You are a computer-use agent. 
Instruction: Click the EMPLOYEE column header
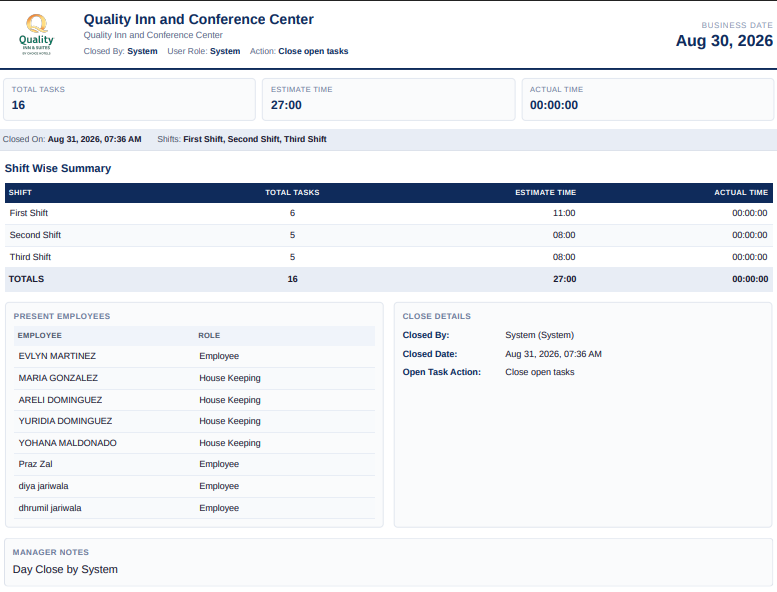pos(40,335)
